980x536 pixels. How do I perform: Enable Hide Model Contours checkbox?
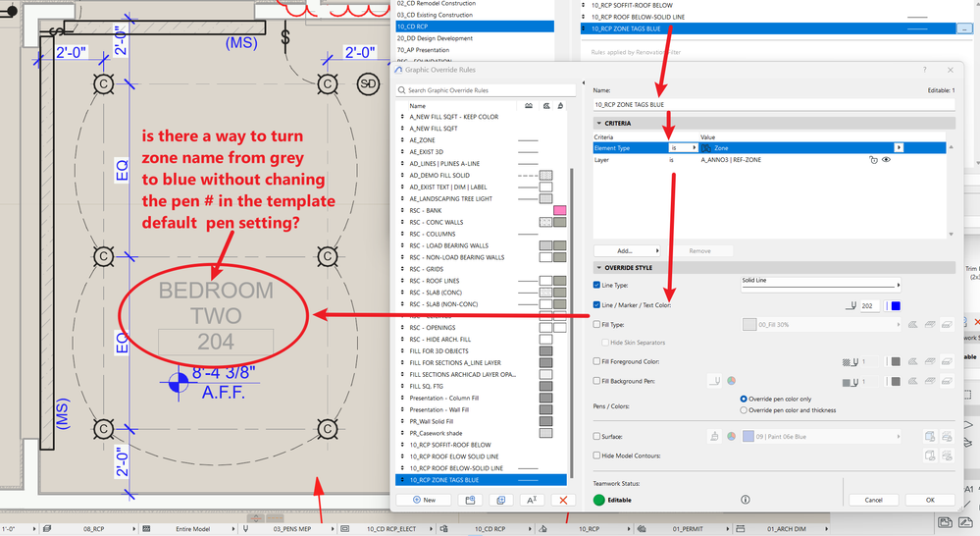click(596, 456)
